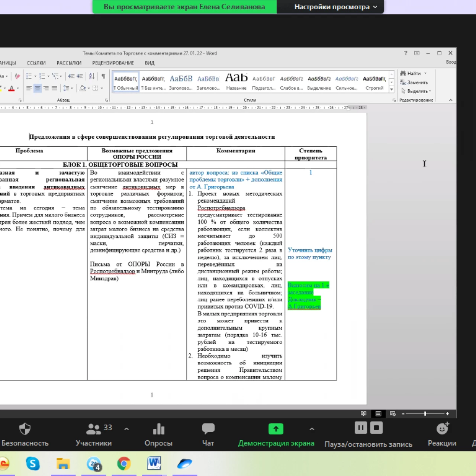Click Word help question mark icon
The width and height of the screenshot is (476, 476).
(x=406, y=53)
